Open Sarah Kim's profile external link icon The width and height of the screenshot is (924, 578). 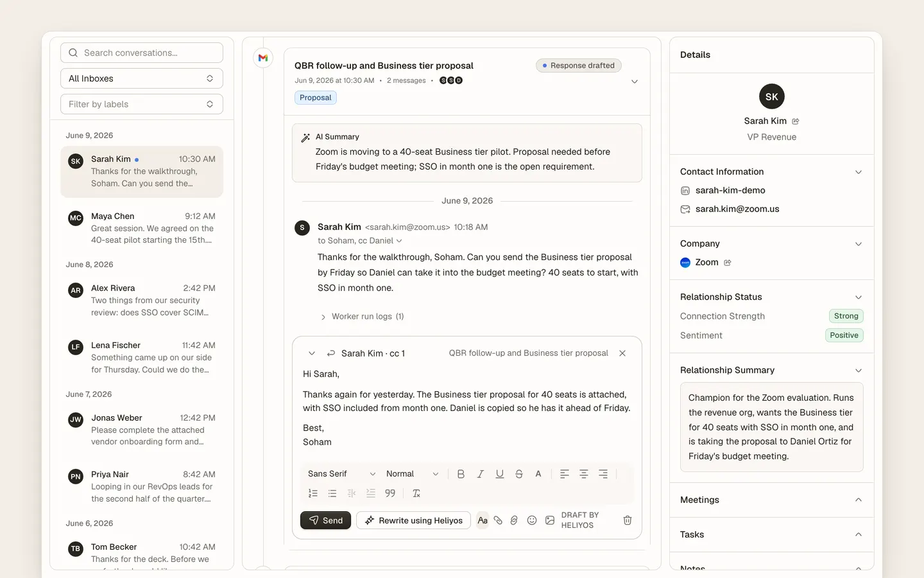pyautogui.click(x=796, y=121)
